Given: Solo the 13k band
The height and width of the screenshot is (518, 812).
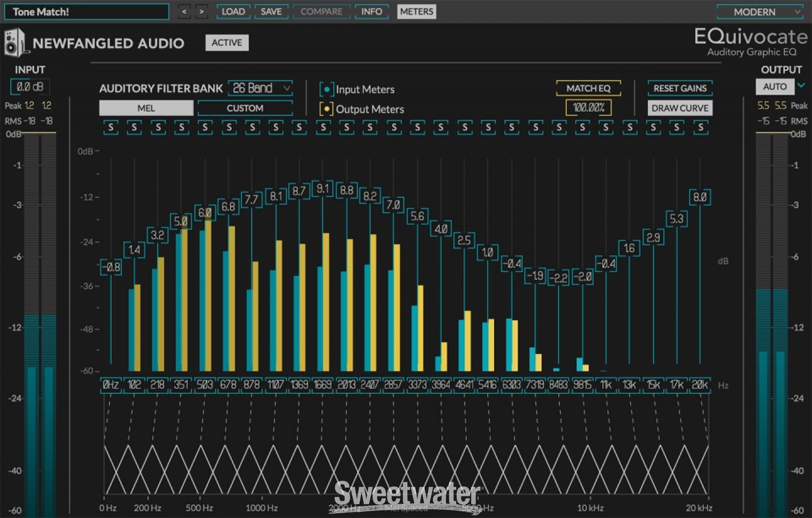Looking at the screenshot, I should pyautogui.click(x=630, y=127).
